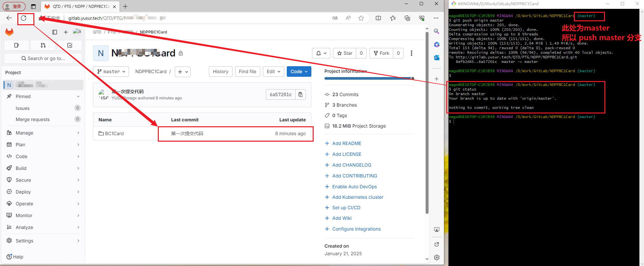Star the project
Image resolution: width=644 pixels, height=266 pixels.
[345, 53]
